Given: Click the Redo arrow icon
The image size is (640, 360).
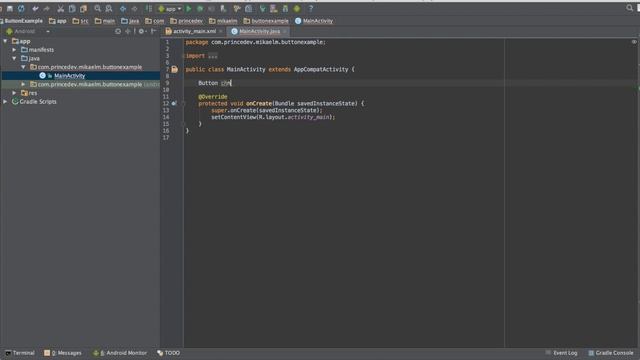Looking at the screenshot, I should pyautogui.click(x=47, y=8).
